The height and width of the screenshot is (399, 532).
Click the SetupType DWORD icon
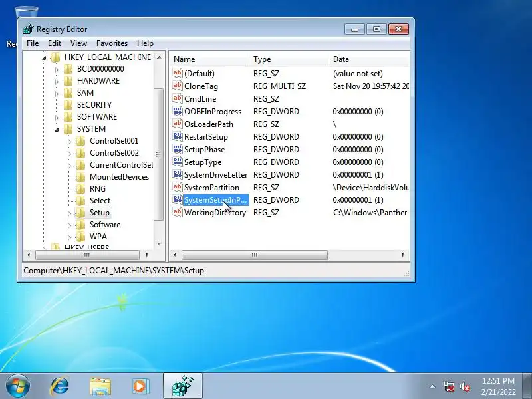(178, 162)
